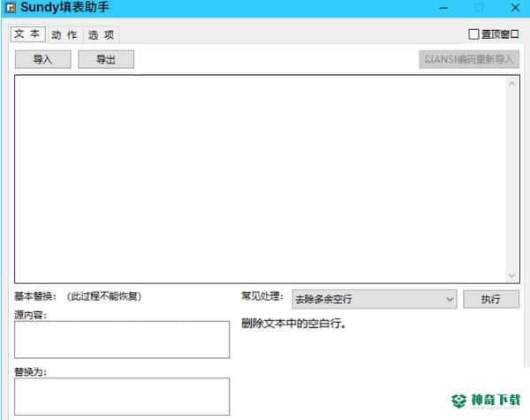
Task: Click the 删除文本中的空白行 description text
Action: (293, 324)
